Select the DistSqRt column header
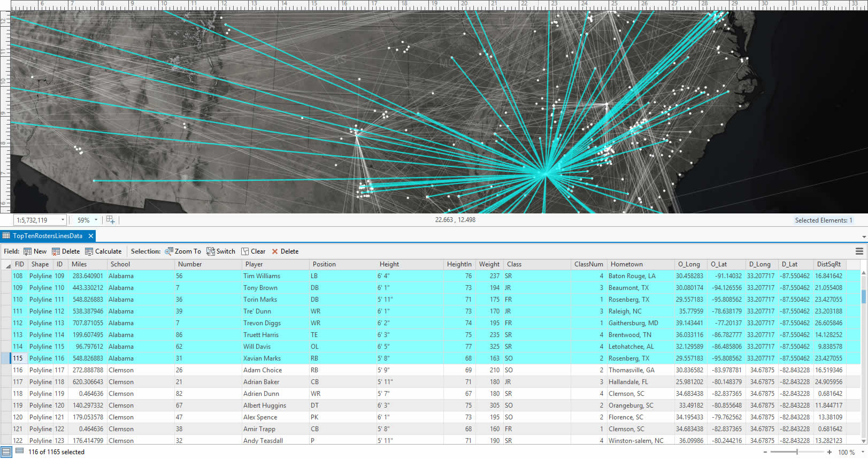Viewport: 868px width, 459px height. coord(829,264)
